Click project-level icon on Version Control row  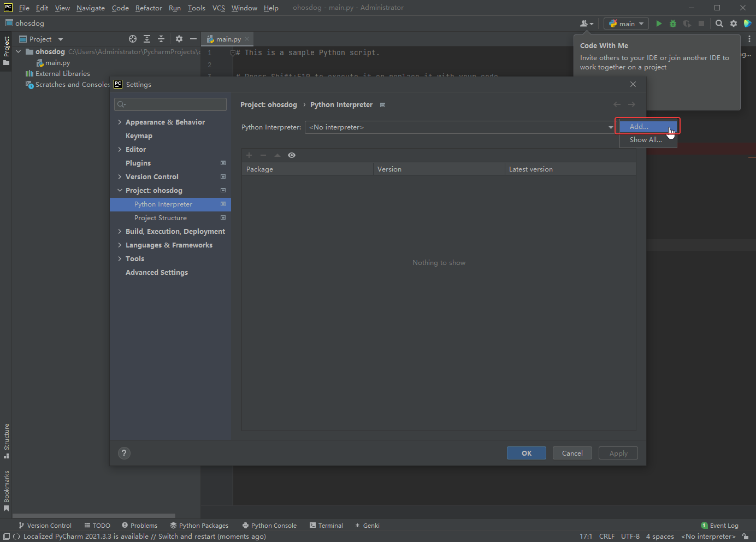point(223,176)
